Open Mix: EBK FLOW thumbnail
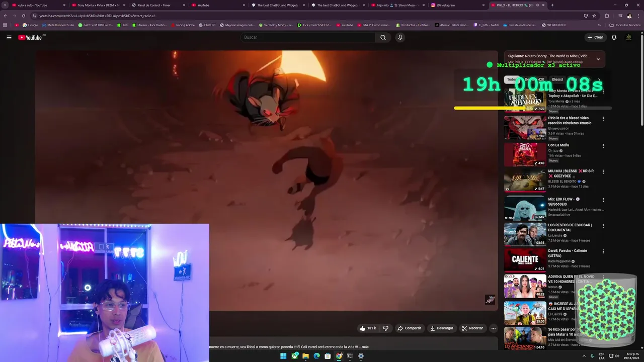 pyautogui.click(x=525, y=208)
